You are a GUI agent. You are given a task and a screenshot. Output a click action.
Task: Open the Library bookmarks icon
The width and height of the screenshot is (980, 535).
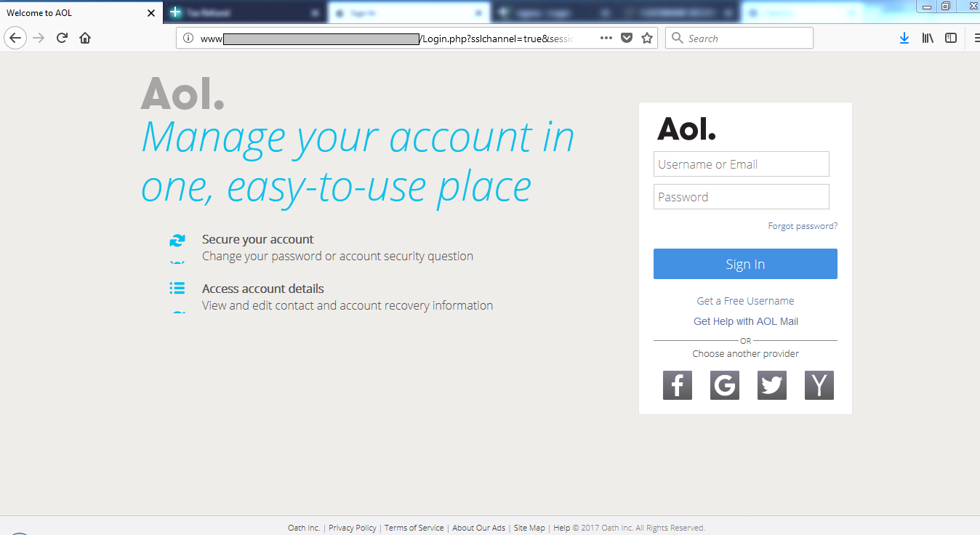point(928,39)
